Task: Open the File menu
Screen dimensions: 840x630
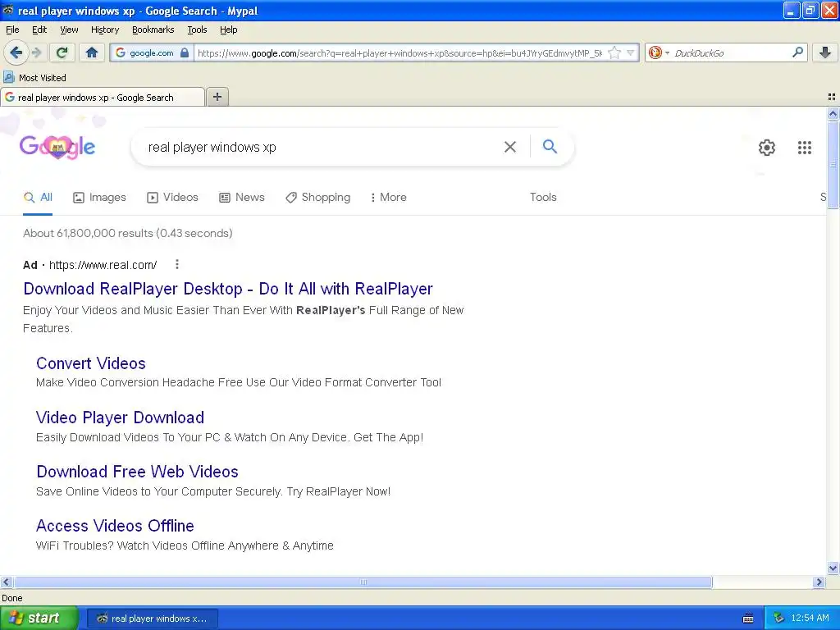Action: pos(12,30)
